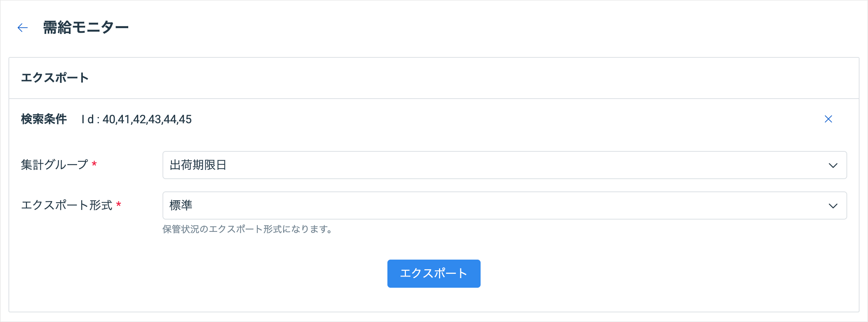The width and height of the screenshot is (868, 322).
Task: Click the back arrow beside 需給モニター
Action: coord(23,28)
